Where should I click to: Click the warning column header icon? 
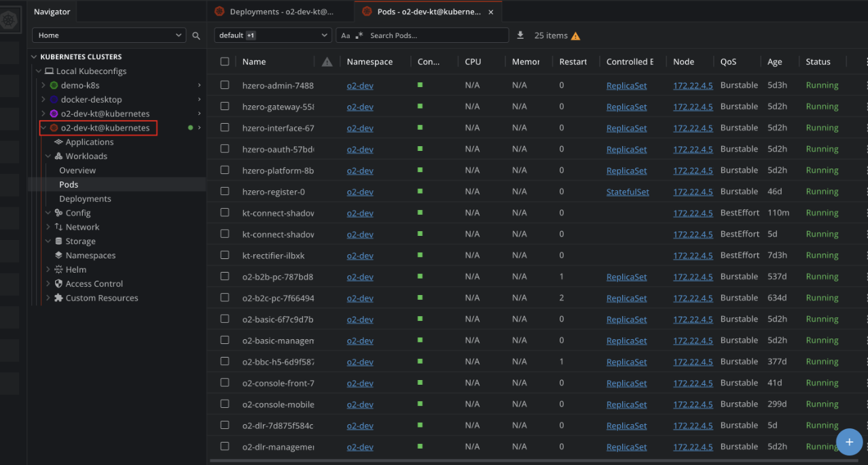coord(327,62)
